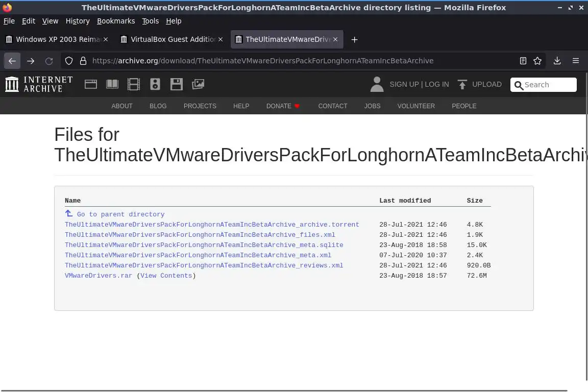Close the TheUltimateVMwareDrivers tab

[335, 39]
